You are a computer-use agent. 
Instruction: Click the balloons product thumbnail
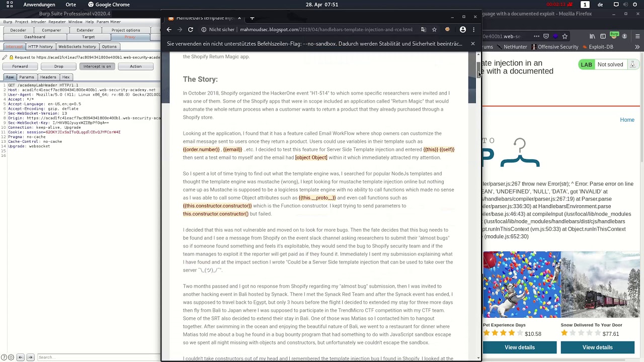pyautogui.click(x=522, y=285)
